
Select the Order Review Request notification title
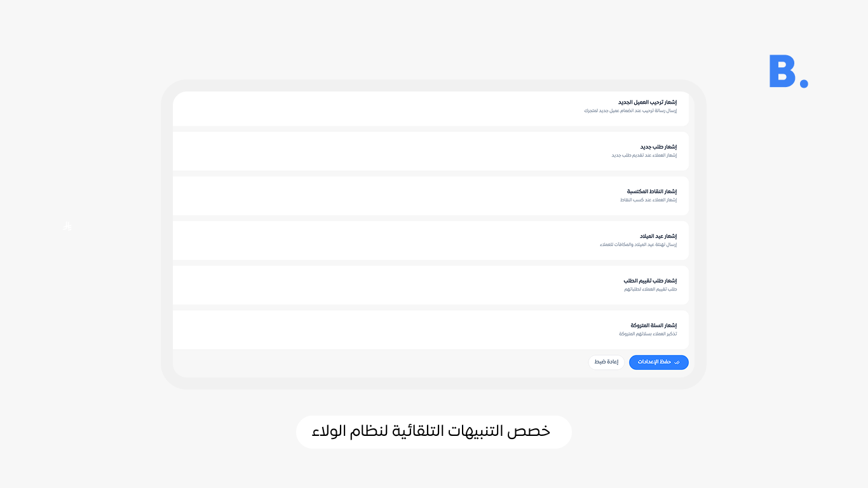pyautogui.click(x=650, y=280)
